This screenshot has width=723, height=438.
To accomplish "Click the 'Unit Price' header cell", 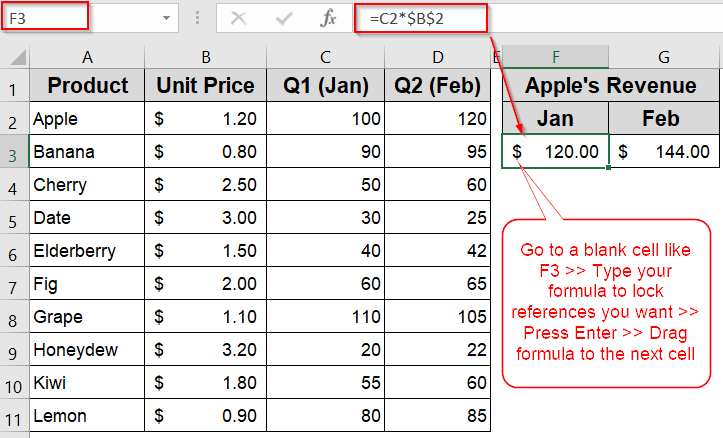I will pyautogui.click(x=206, y=86).
